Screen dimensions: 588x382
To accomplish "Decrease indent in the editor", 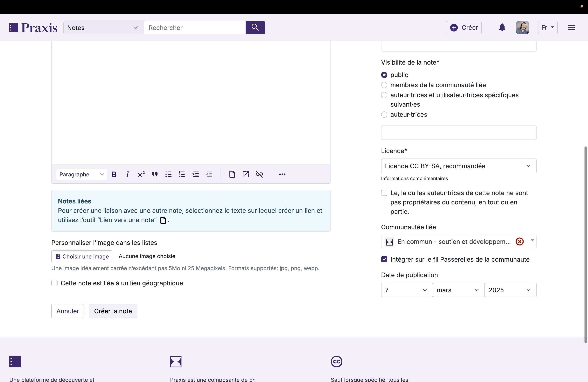I will pos(209,174).
